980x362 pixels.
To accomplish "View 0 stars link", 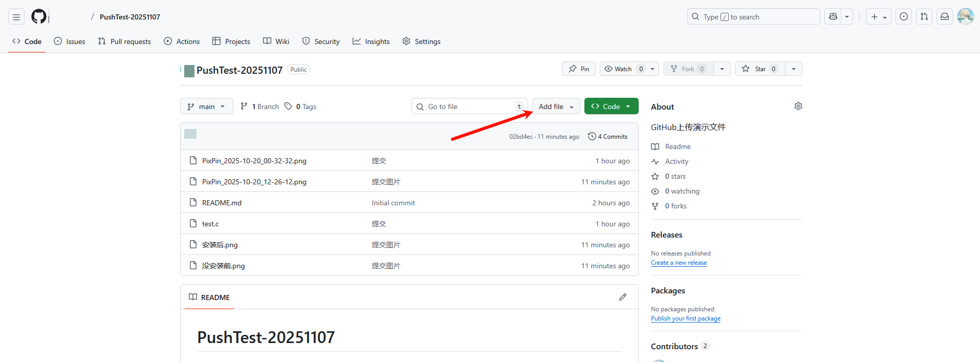I will point(668,176).
